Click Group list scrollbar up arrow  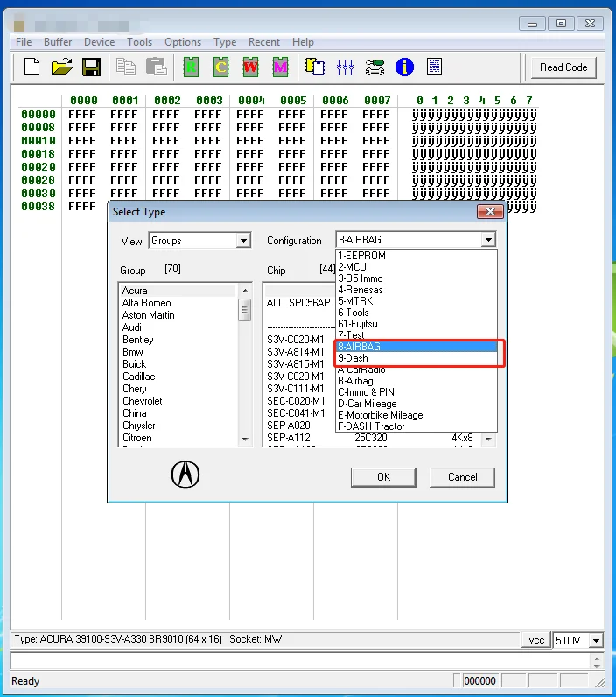click(245, 291)
